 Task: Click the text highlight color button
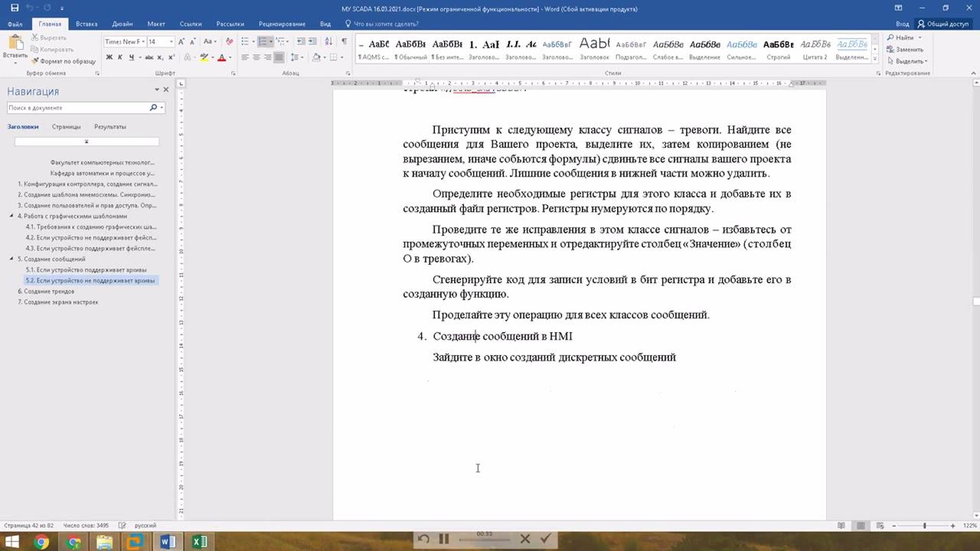pyautogui.click(x=204, y=57)
